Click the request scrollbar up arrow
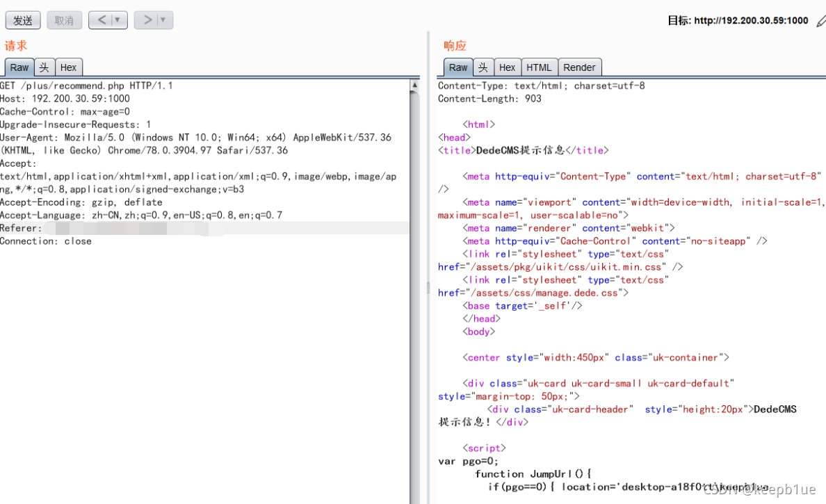This screenshot has width=826, height=504. [414, 84]
